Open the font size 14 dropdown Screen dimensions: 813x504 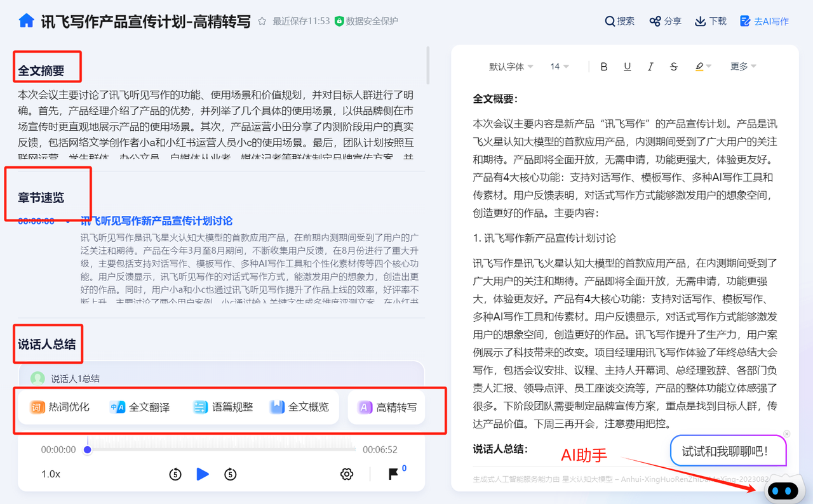click(560, 67)
